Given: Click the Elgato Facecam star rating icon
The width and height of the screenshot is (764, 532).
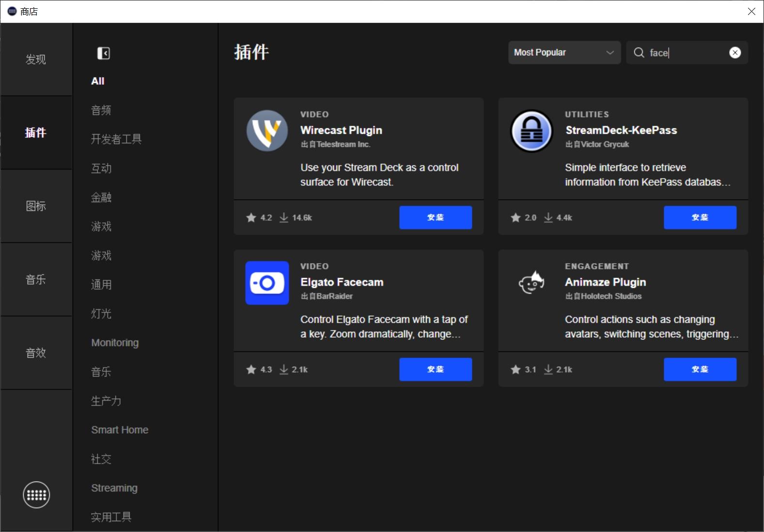Looking at the screenshot, I should coord(251,370).
